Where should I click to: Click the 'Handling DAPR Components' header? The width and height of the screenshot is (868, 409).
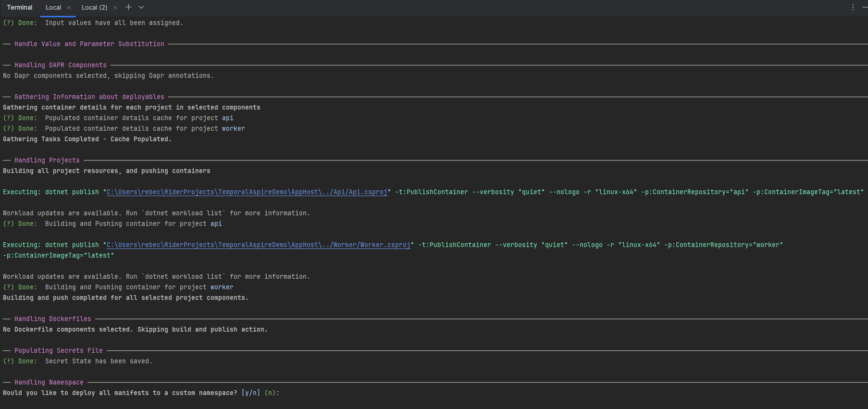(60, 65)
